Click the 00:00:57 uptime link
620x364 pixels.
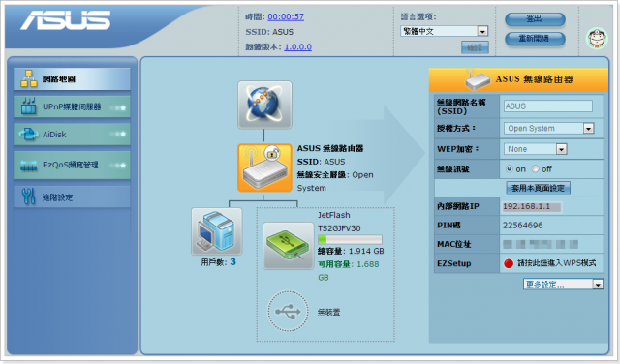point(286,16)
